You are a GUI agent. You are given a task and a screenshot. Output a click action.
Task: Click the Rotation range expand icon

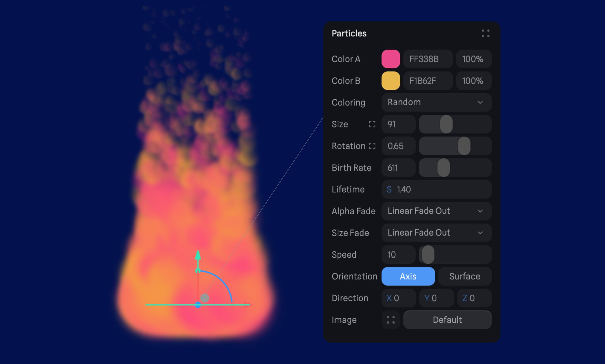(372, 146)
